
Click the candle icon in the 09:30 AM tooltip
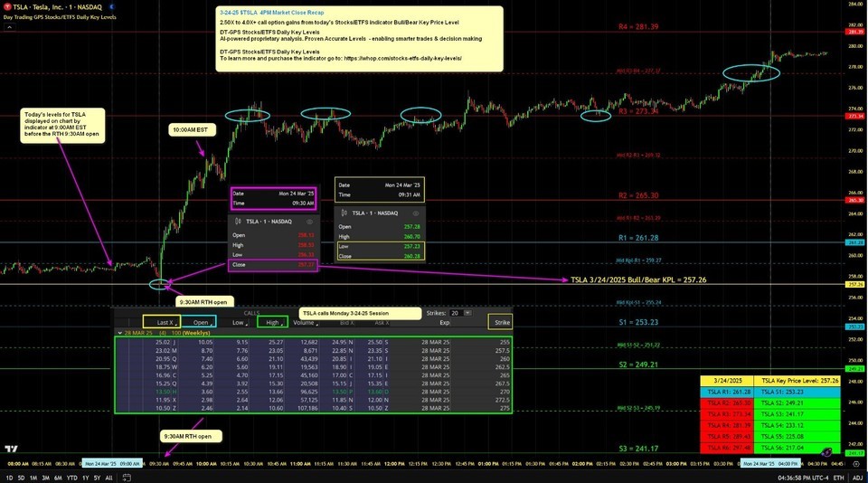tap(238, 222)
